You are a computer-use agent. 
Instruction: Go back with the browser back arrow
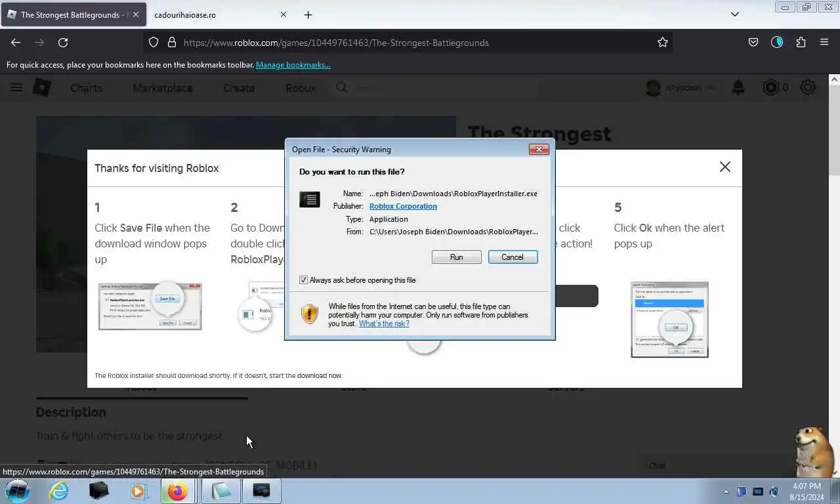[x=16, y=42]
